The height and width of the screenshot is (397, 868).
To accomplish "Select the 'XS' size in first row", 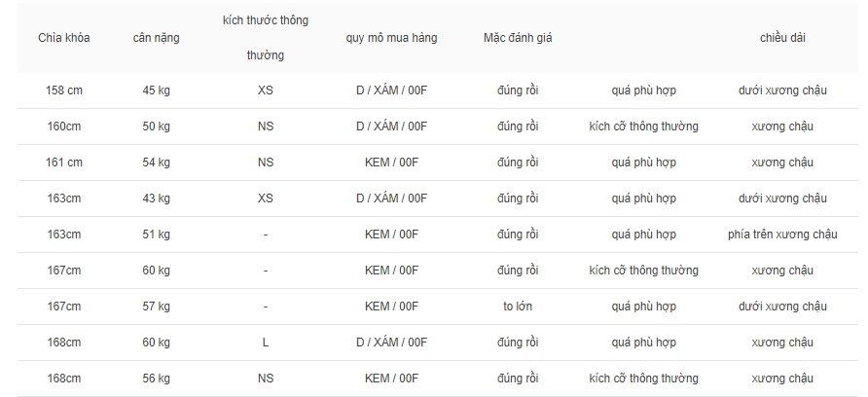I will click(x=265, y=90).
